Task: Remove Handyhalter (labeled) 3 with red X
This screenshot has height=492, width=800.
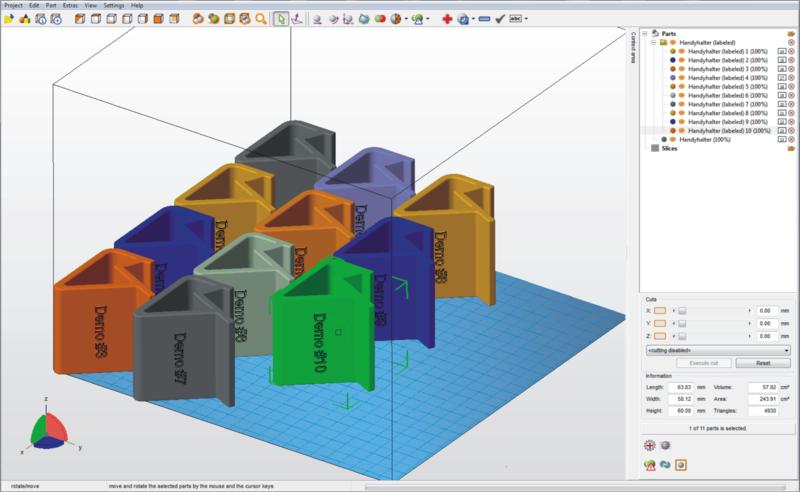Action: [791, 69]
